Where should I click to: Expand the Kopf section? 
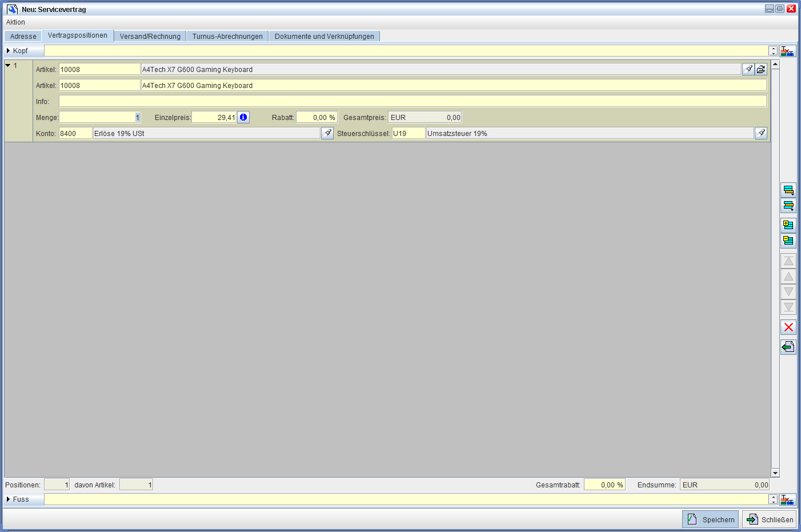(9, 51)
